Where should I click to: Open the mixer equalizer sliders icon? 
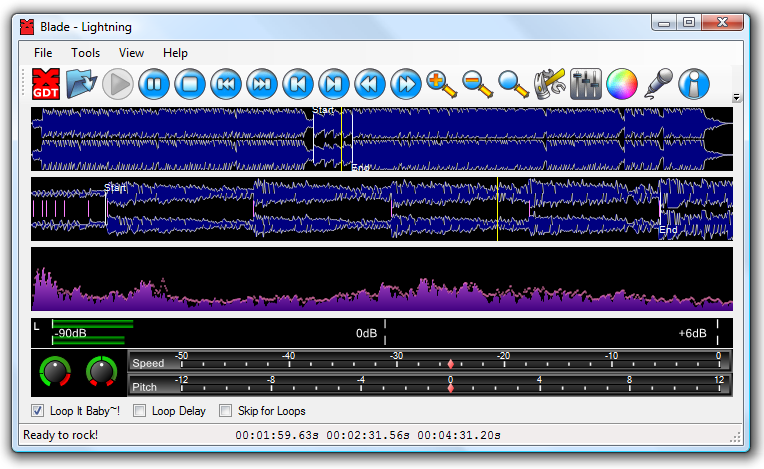586,84
